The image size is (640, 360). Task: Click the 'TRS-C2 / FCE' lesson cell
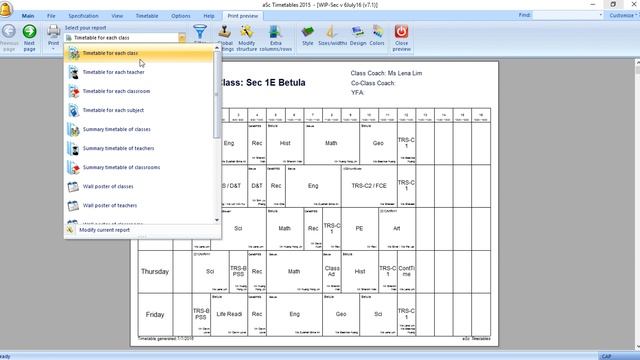(x=369, y=186)
